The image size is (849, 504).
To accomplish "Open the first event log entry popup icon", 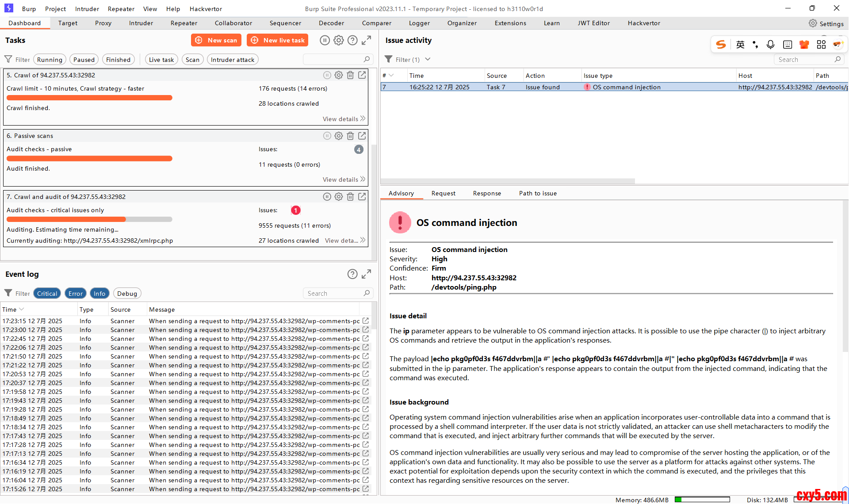I will click(x=366, y=321).
